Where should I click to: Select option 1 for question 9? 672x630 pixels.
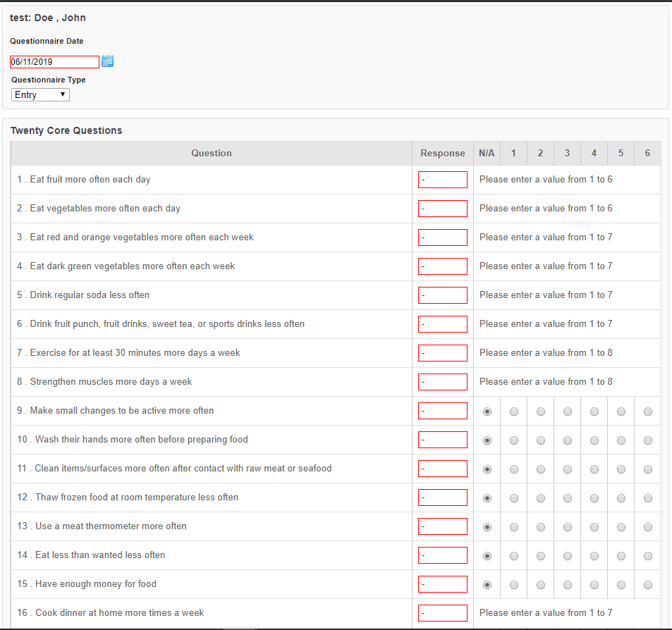[x=514, y=412]
